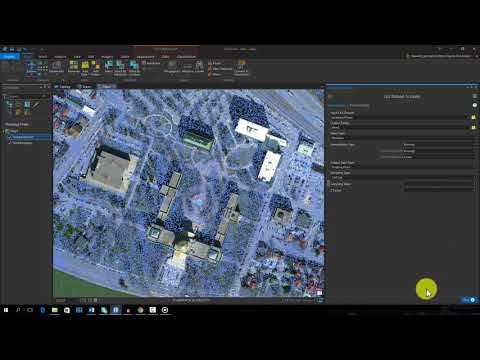Open Windows Start menu

6,310
